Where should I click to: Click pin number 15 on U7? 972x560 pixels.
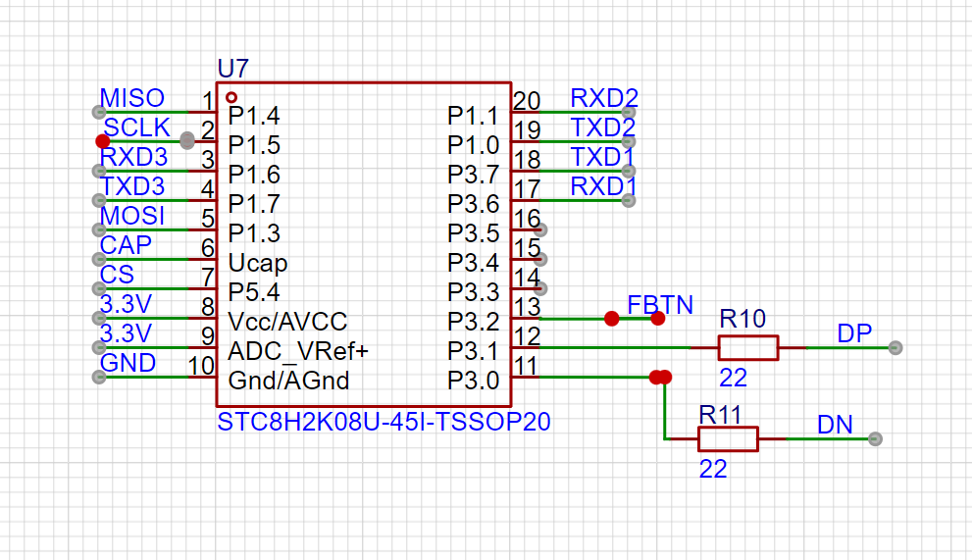[527, 249]
